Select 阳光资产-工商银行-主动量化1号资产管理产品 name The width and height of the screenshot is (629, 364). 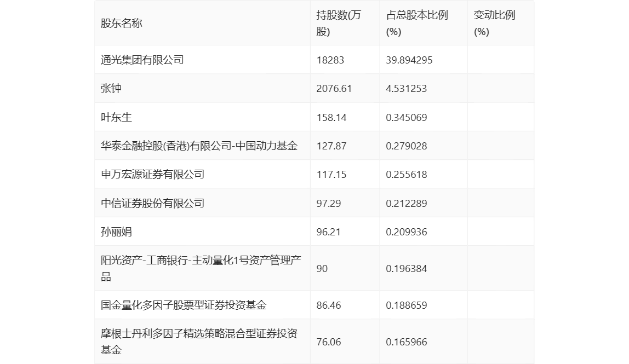click(201, 268)
